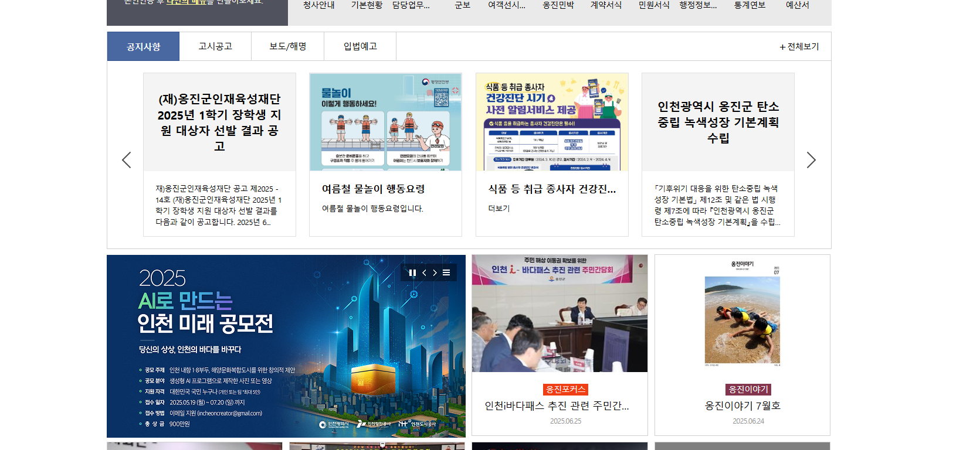Read 탄소중립 녹색성장 기본법 description text
This screenshot has height=450, width=980.
(717, 205)
